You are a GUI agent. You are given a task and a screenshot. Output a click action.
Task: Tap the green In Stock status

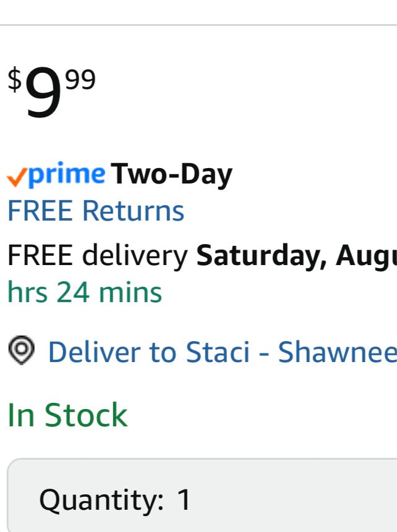67,415
